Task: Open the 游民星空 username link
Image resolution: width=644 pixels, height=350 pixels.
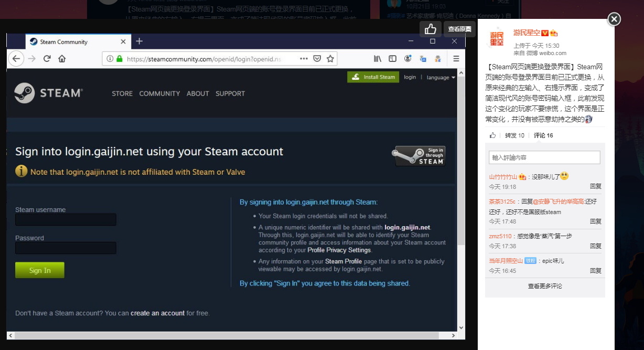Action: click(x=527, y=33)
